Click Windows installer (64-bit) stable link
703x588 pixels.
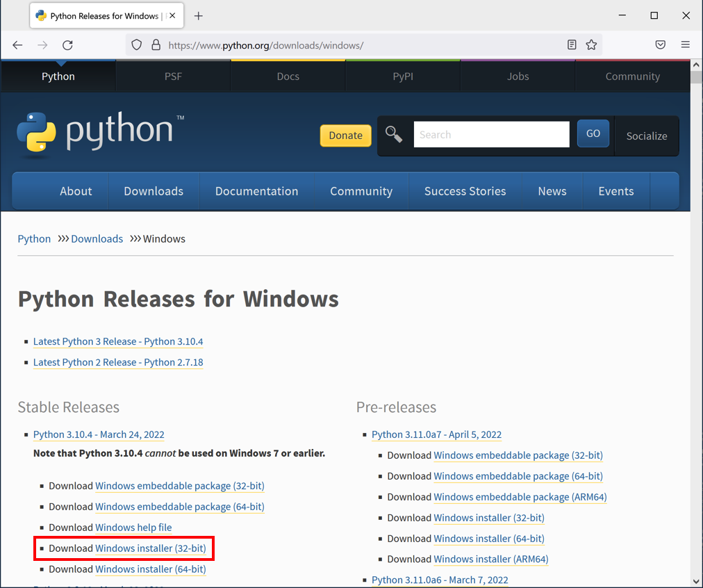click(151, 569)
